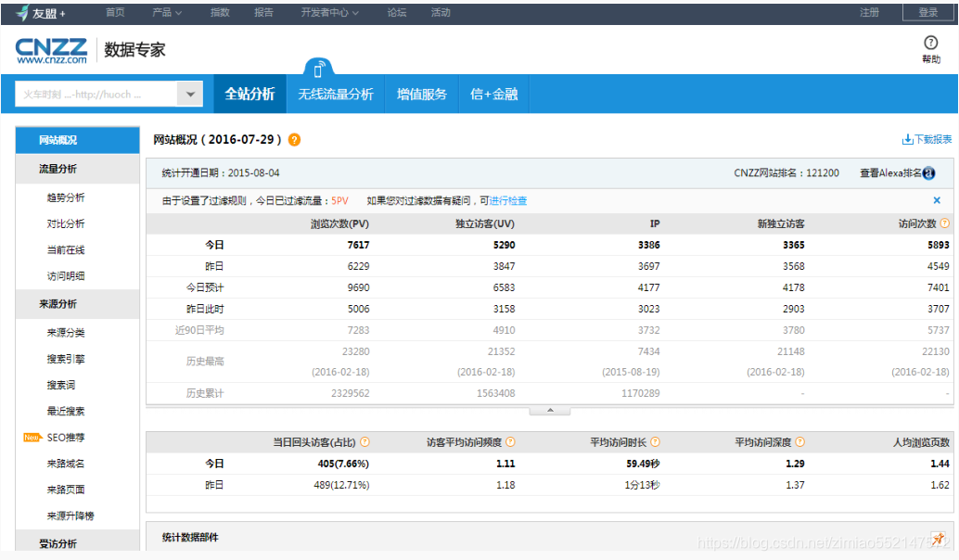The height and width of the screenshot is (560, 959).
Task: Open 趋势分析 in sidebar
Action: tap(66, 197)
